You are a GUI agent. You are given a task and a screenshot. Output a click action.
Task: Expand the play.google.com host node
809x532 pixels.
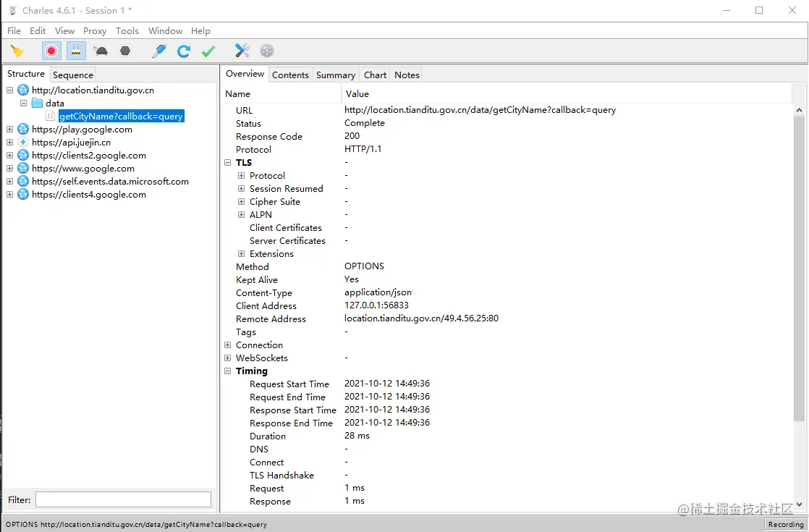click(x=10, y=129)
